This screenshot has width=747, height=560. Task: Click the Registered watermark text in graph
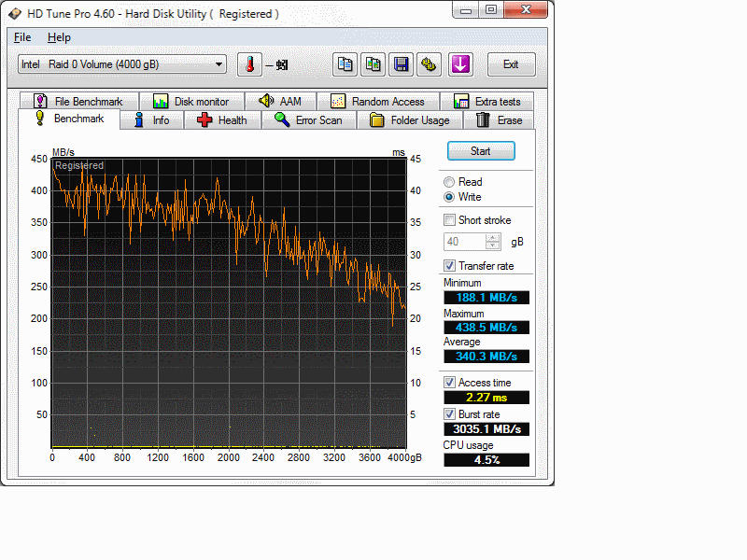[79, 165]
